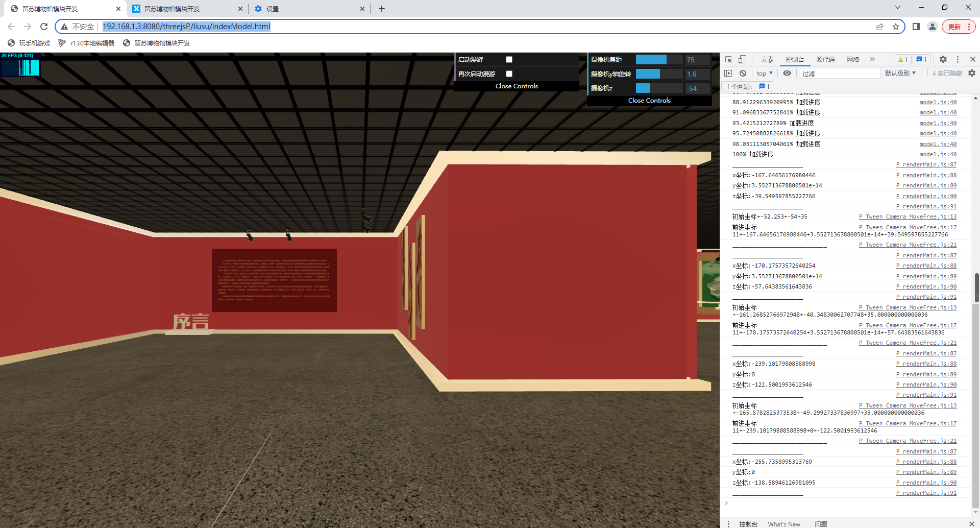Screen dimensions: 980x528
Task: Open the P_Tween_Camera_MoveFree.js:13 link for 初始坐标+-52.253
Action: 908,217
